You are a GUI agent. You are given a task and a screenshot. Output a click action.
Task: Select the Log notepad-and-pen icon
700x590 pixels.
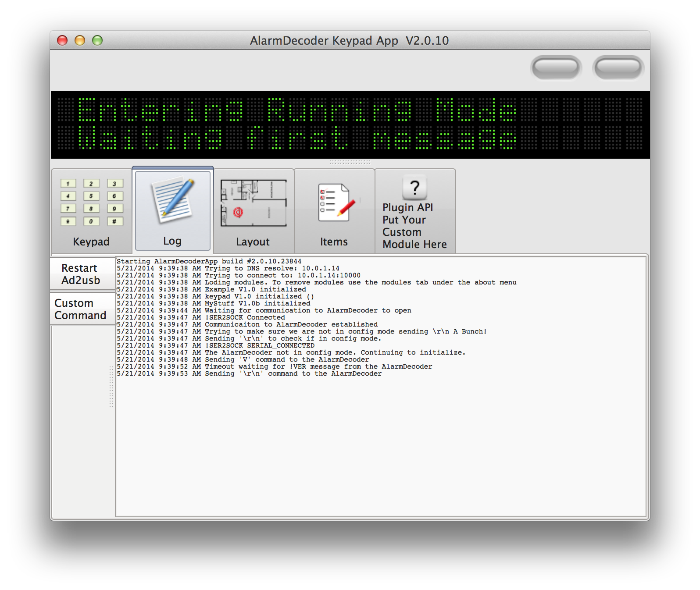pyautogui.click(x=172, y=200)
